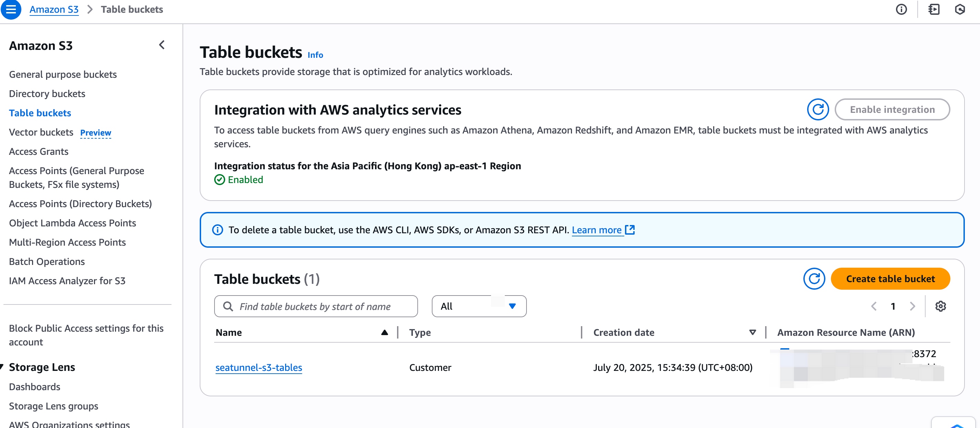Open the hamburger navigation menu
The image size is (980, 428).
[11, 10]
